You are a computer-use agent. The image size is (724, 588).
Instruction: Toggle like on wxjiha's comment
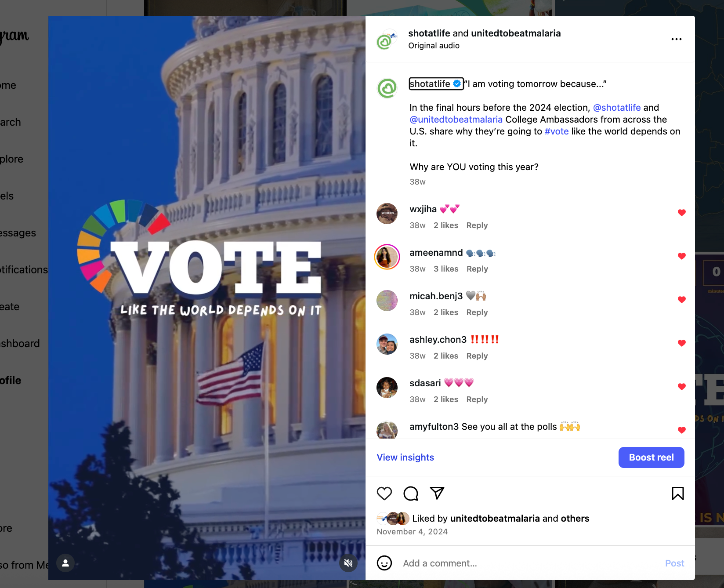(682, 213)
